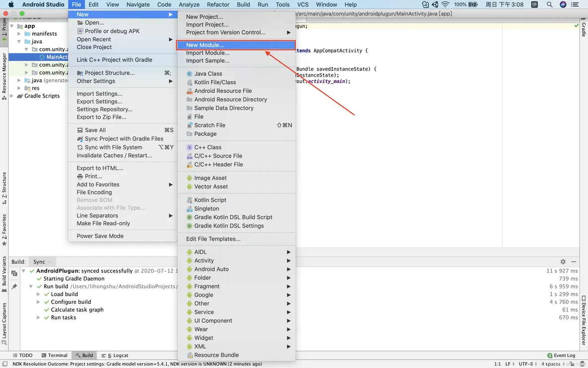This screenshot has height=368, width=588.
Task: Open the TODO tool tab
Action: coord(22,355)
